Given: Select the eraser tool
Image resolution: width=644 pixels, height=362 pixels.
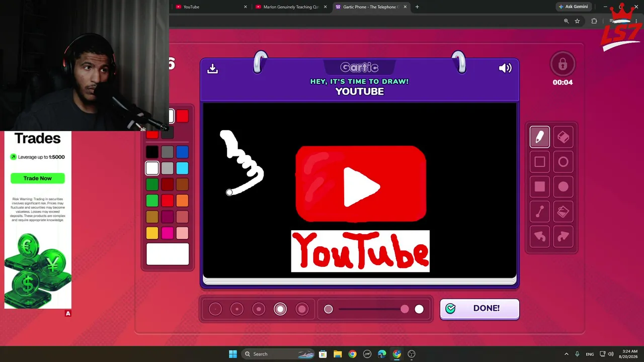Looking at the screenshot, I should (x=563, y=137).
